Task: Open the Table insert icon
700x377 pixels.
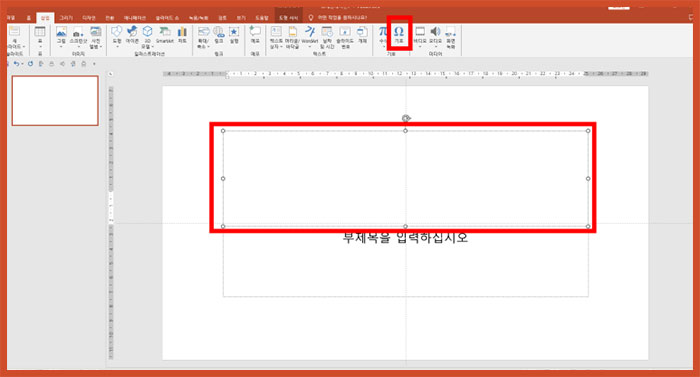Action: [x=40, y=32]
